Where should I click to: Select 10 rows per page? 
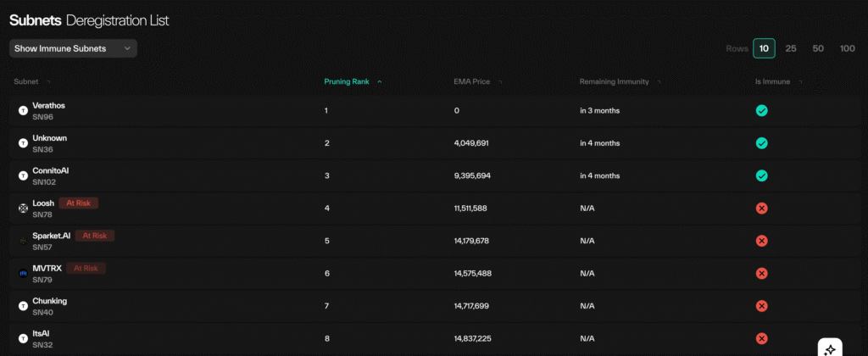tap(764, 48)
